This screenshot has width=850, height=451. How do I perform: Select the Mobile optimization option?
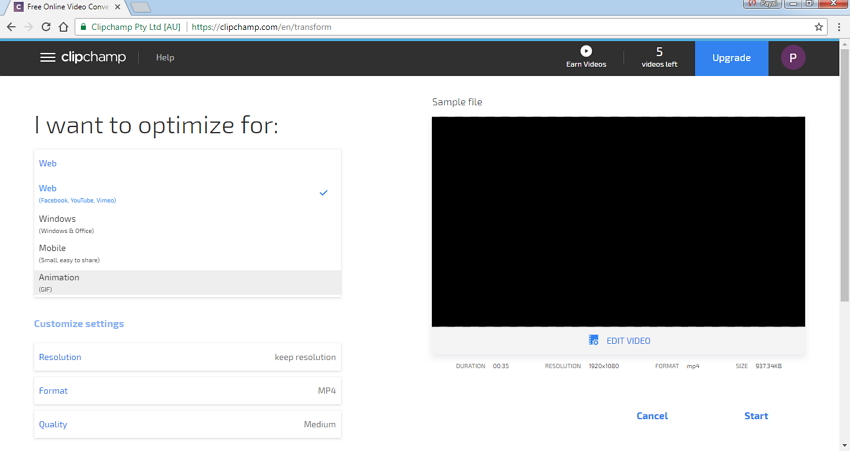(187, 253)
